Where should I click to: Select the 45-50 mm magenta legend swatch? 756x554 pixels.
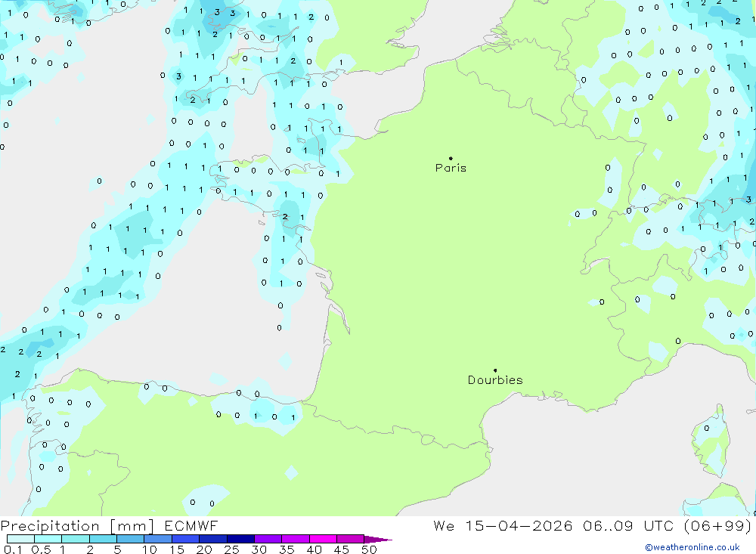point(350,539)
